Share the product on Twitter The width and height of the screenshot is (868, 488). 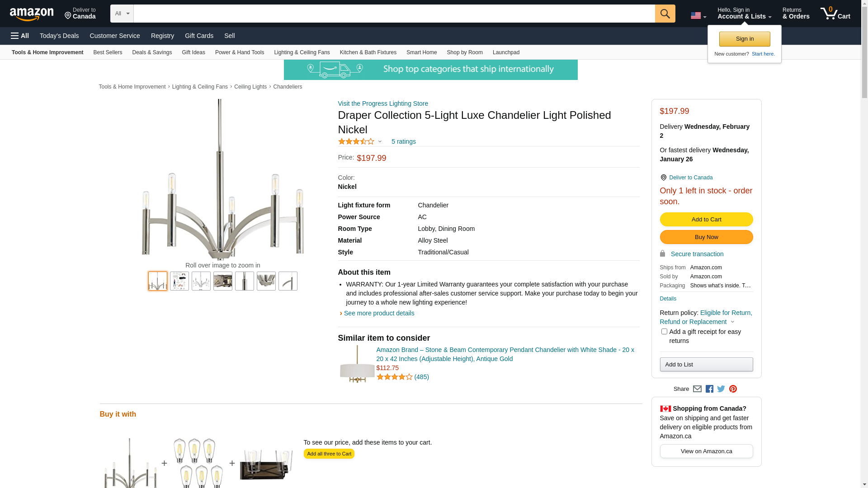pos(721,389)
